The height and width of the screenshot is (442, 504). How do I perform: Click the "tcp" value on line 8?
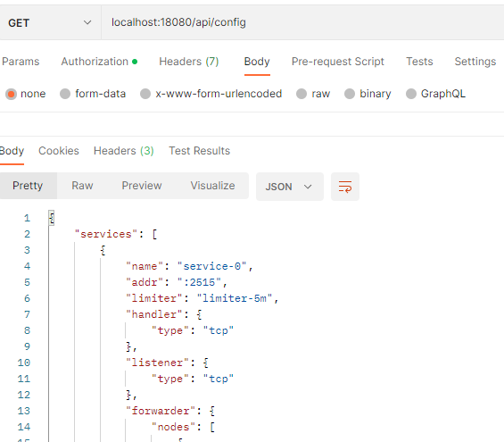point(219,330)
